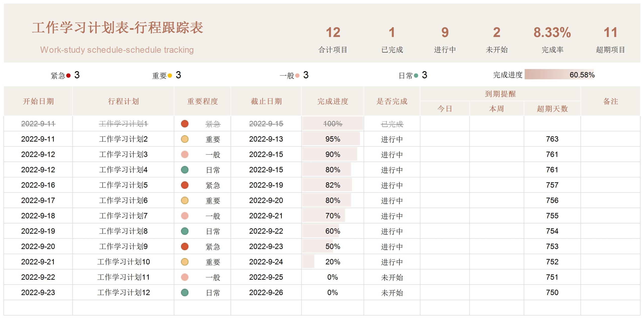The image size is (644, 319).
Task: Click the title 工作学习计划表-行程跟踪表
Action: point(117,28)
